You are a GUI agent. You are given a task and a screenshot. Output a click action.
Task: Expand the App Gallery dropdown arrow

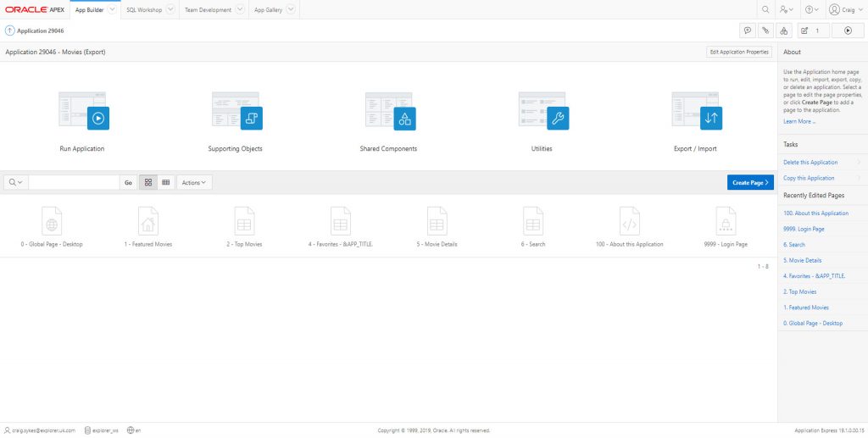point(291,9)
